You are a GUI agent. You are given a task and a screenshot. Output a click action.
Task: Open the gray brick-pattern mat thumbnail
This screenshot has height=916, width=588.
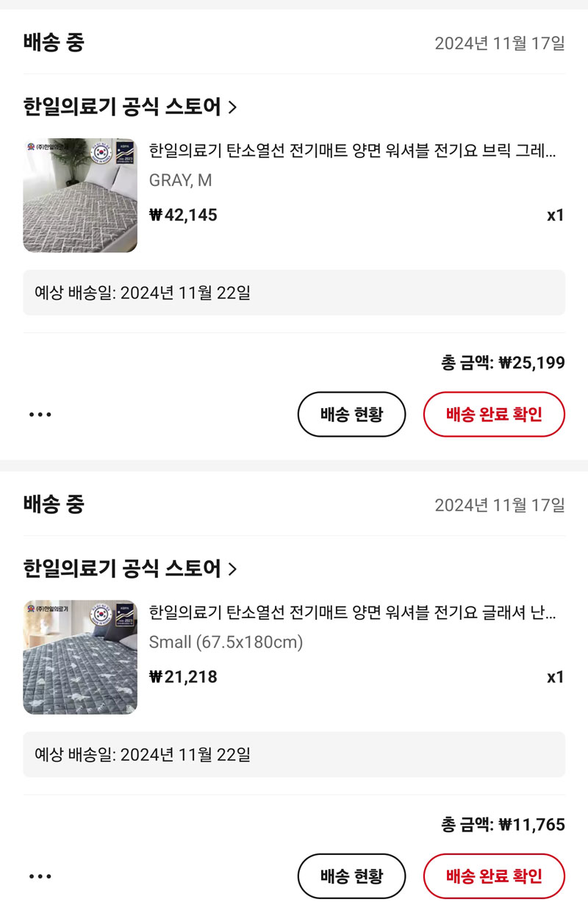[80, 195]
